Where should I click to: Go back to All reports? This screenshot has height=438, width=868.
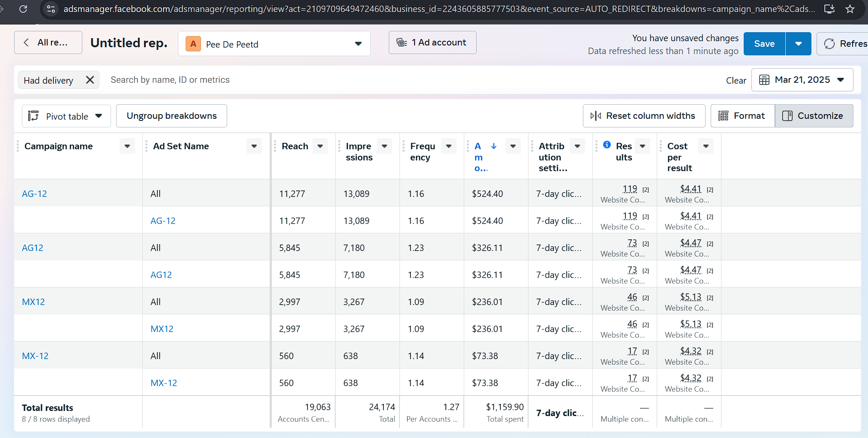pos(48,42)
